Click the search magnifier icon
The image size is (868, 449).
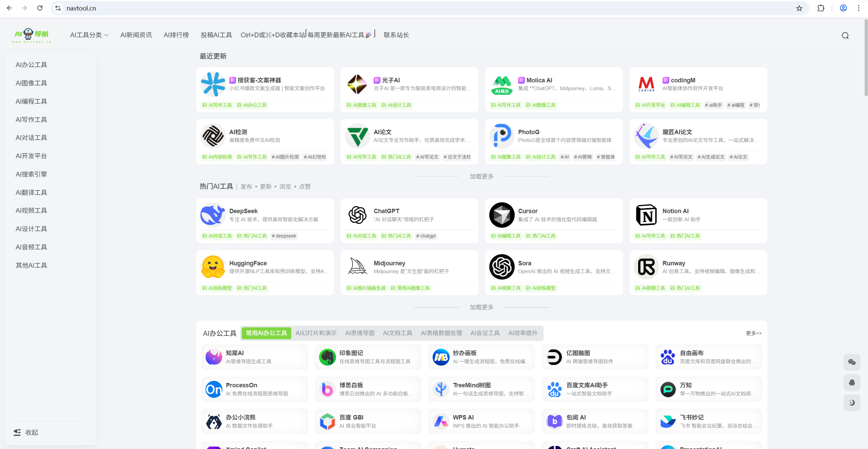click(845, 36)
